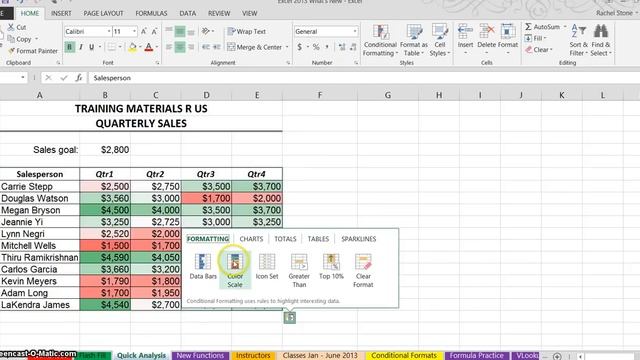This screenshot has height=360, width=640.
Task: Add a new sheet with plus button
Action: 557,356
